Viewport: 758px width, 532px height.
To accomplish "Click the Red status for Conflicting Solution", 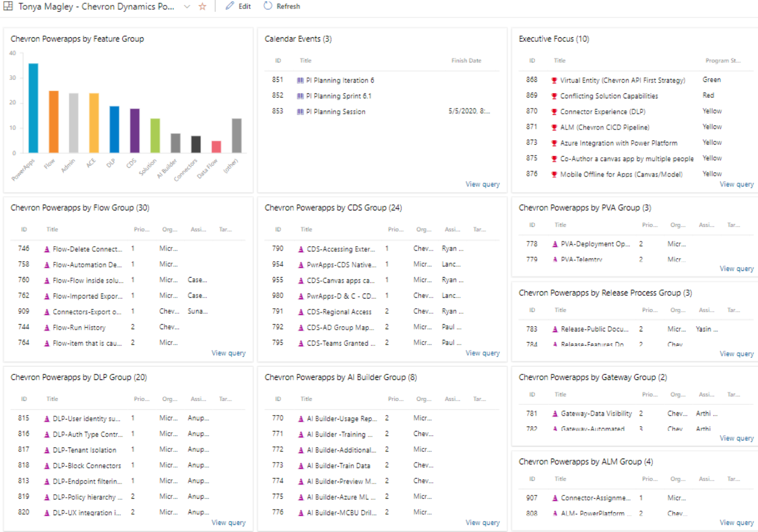I will pos(708,95).
